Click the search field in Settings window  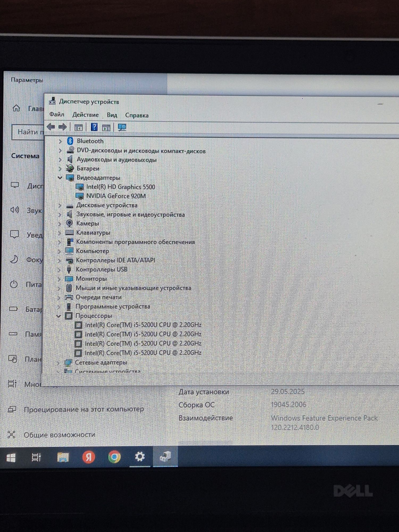pos(28,132)
